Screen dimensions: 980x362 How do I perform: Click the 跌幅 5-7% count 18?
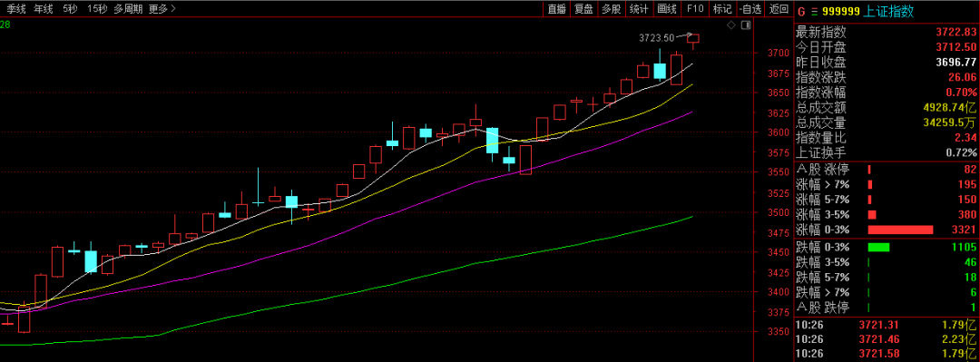970,278
